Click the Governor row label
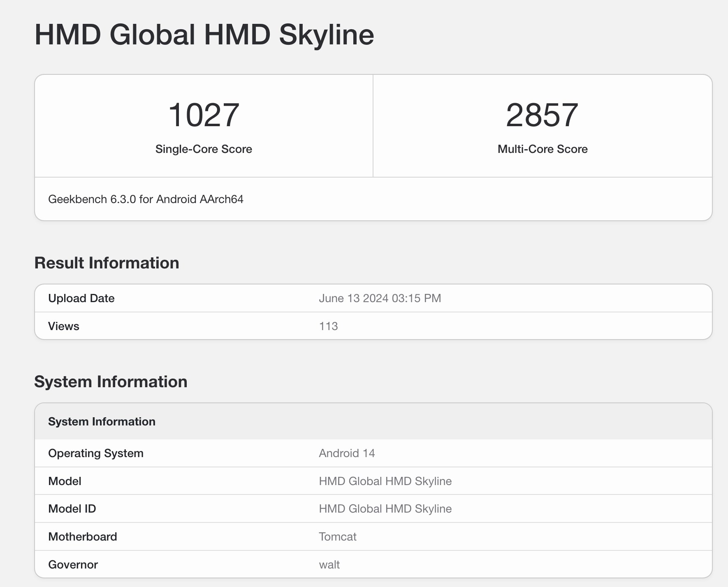728x587 pixels. pos(73,565)
